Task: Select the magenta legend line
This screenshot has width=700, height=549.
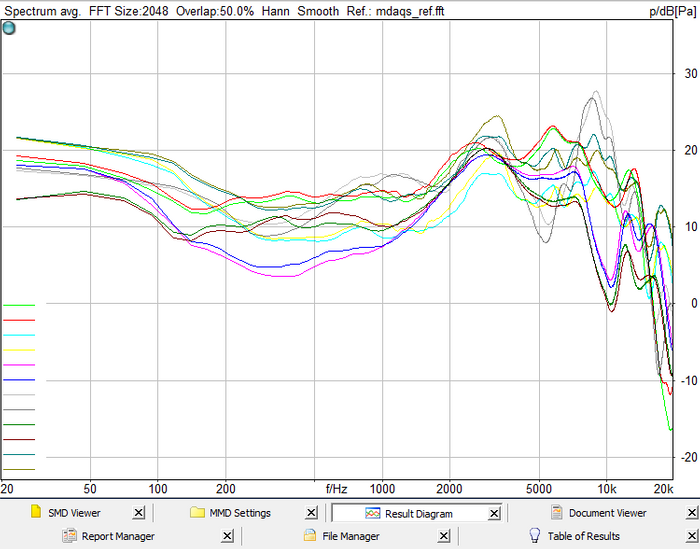Action: click(x=19, y=365)
